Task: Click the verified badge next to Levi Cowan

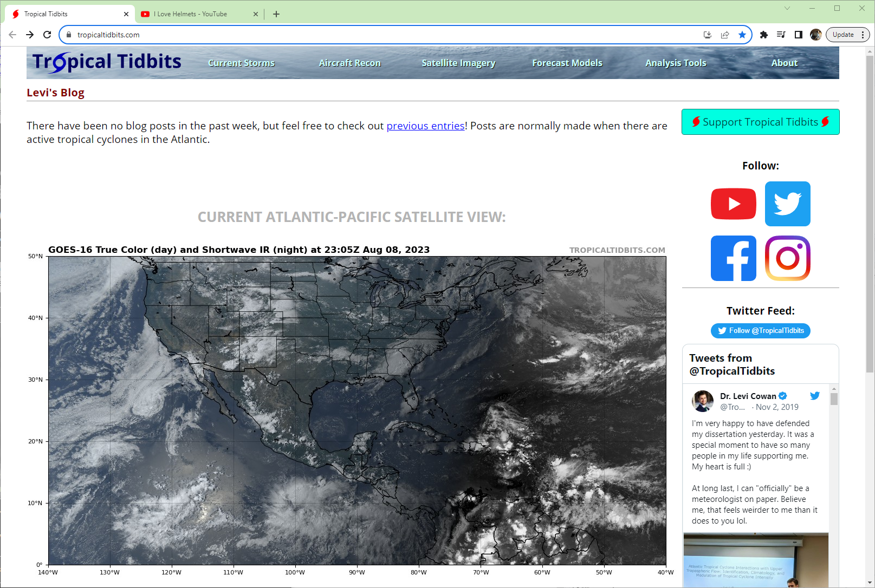Action: coord(783,396)
